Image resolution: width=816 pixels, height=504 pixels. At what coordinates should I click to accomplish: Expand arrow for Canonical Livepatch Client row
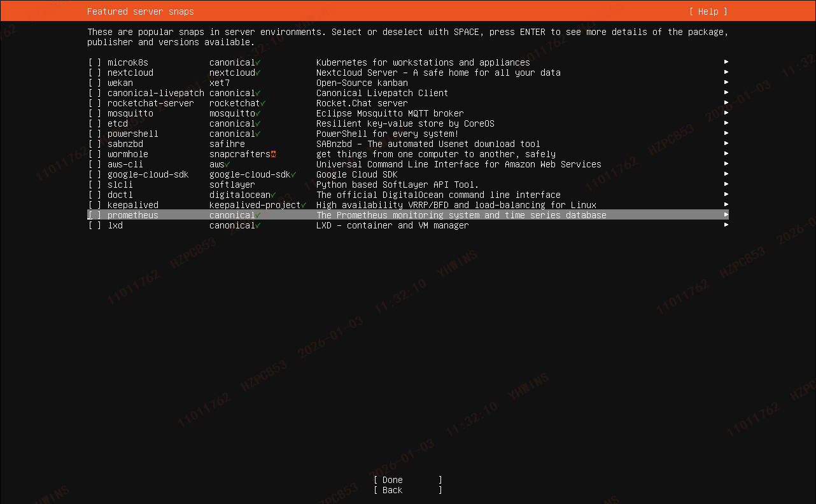pyautogui.click(x=726, y=93)
